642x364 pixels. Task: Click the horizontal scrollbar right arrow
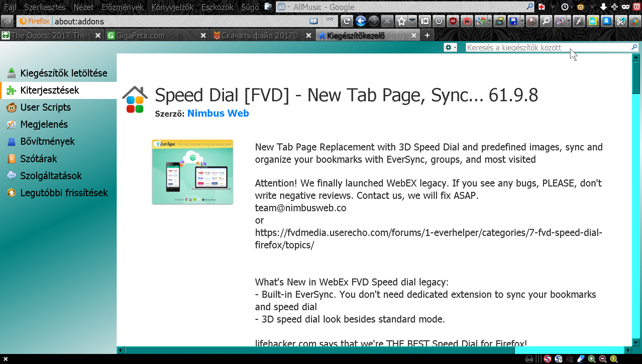click(628, 350)
